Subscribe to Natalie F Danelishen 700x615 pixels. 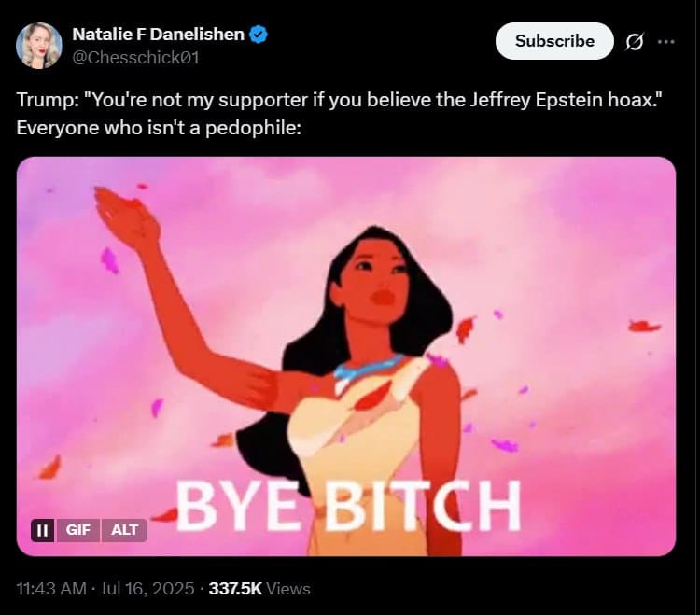click(554, 41)
